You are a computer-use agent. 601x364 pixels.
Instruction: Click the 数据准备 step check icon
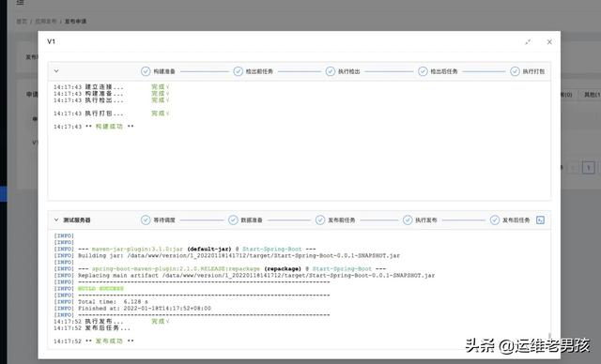pyautogui.click(x=233, y=220)
